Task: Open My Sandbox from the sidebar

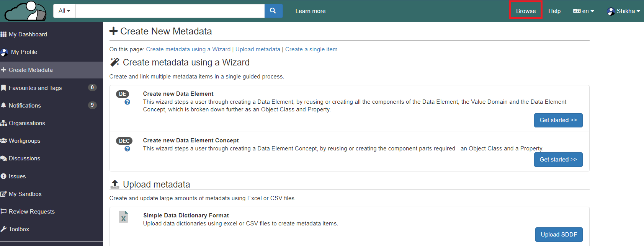Action: pos(25,194)
